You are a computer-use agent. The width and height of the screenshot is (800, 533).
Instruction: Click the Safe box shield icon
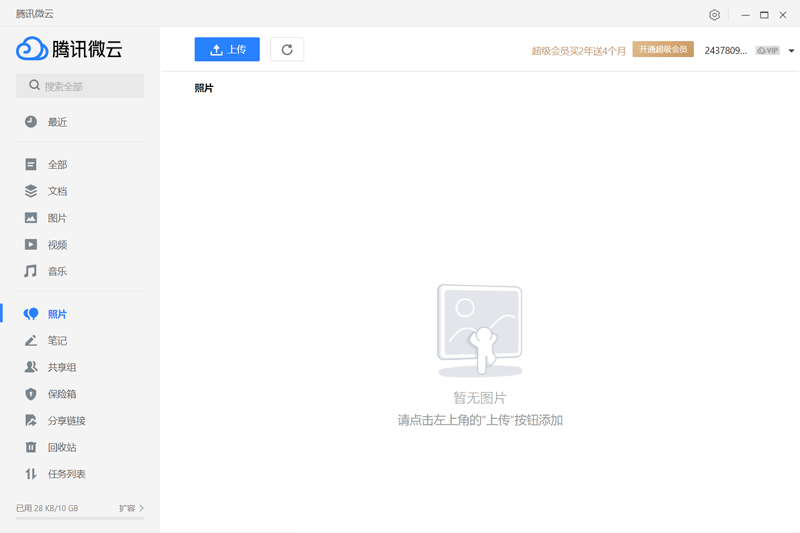coord(31,394)
